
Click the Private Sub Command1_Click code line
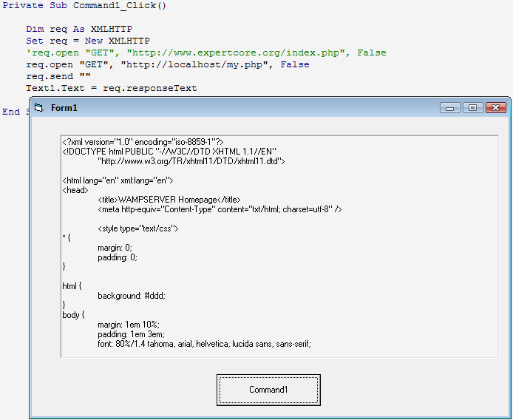click(85, 5)
